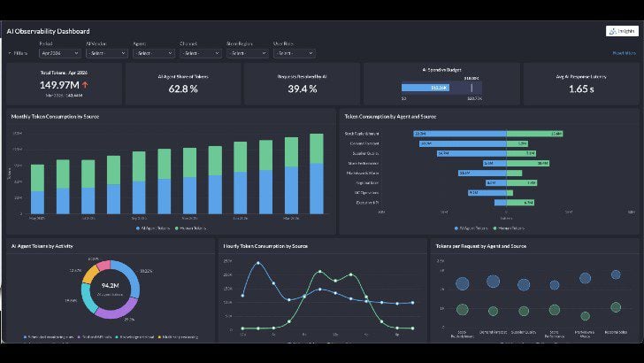Click the 149.97M total tokens value

tap(59, 85)
